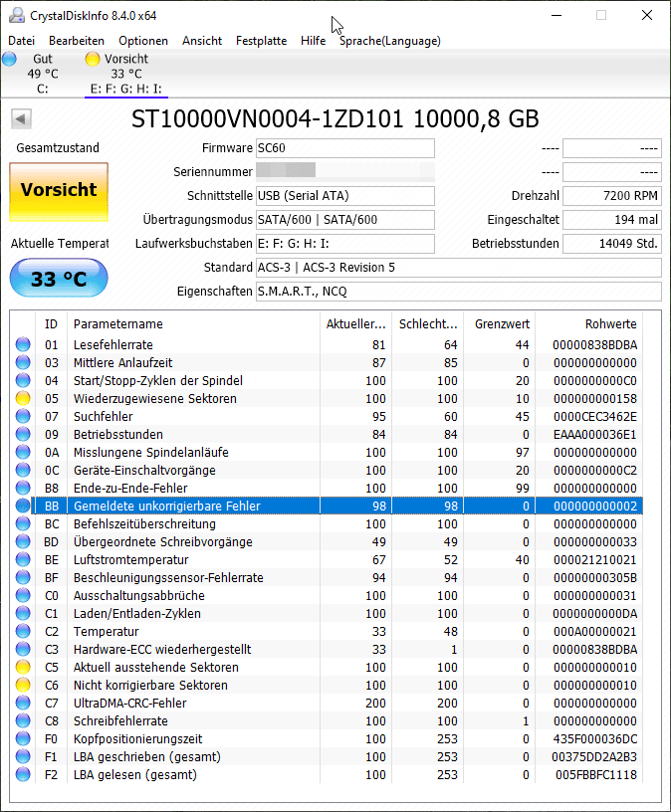Click the previous disk arrow button
Screen dimensions: 671x812
21,118
